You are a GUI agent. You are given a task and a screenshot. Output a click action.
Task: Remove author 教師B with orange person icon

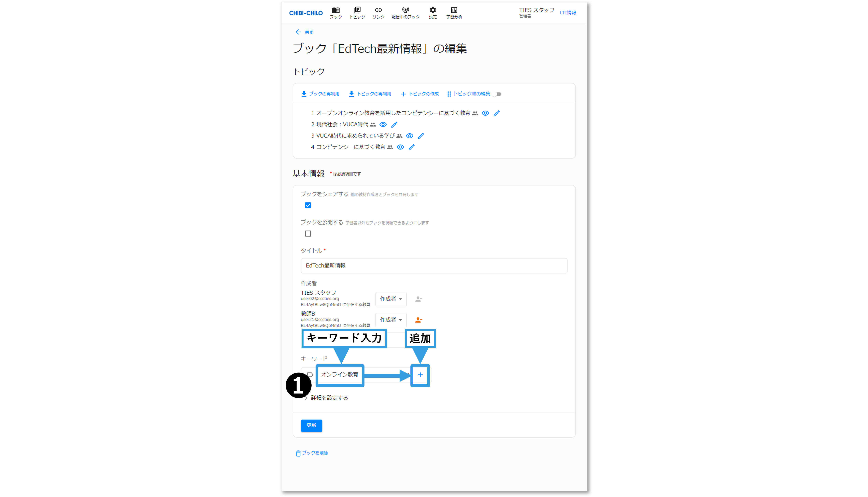pos(419,320)
